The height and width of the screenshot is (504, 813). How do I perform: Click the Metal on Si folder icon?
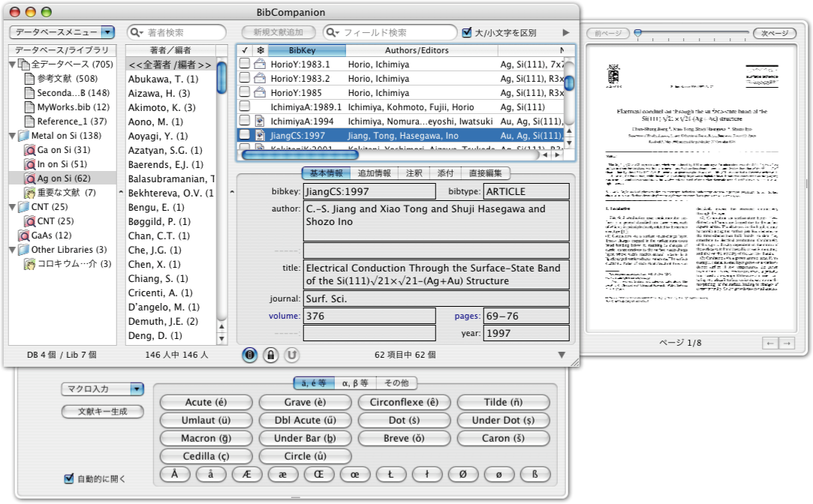(x=24, y=136)
